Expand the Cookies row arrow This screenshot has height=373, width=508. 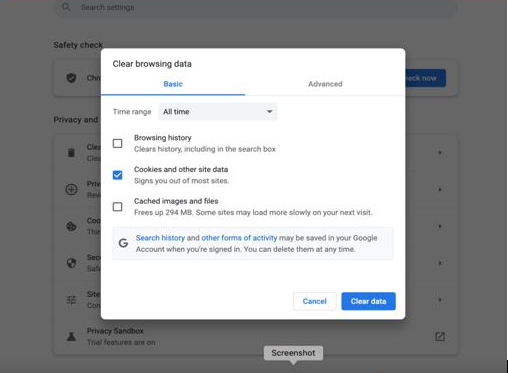[x=440, y=226]
